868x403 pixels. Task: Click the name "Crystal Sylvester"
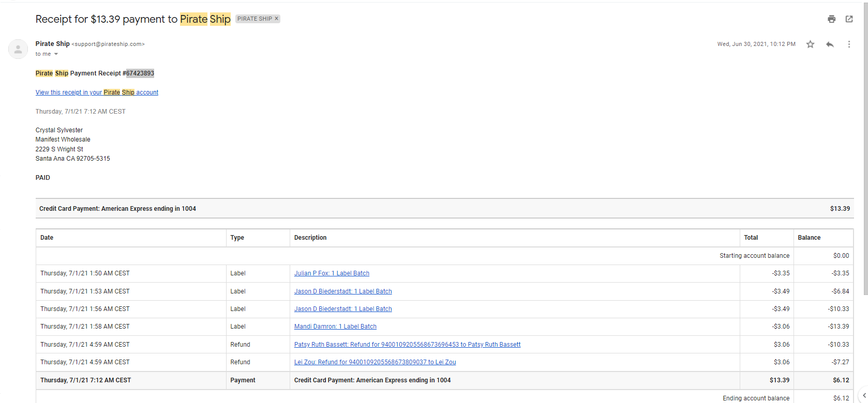click(x=59, y=130)
